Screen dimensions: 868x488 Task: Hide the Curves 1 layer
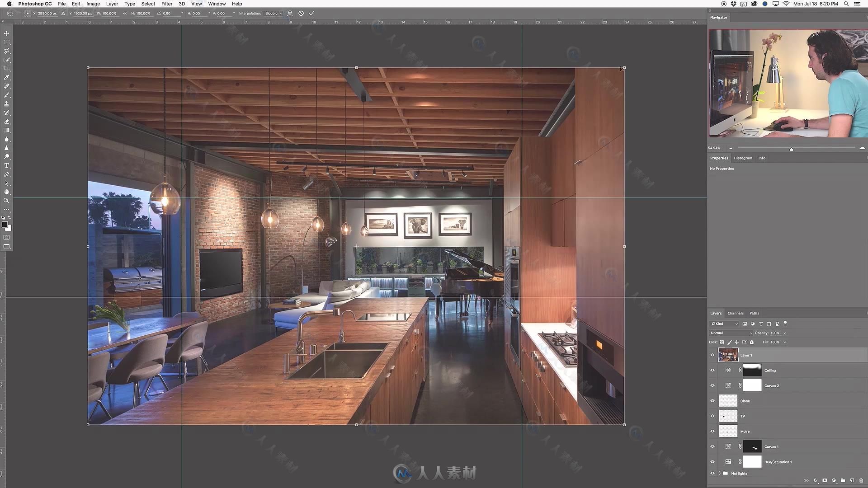pyautogui.click(x=712, y=446)
